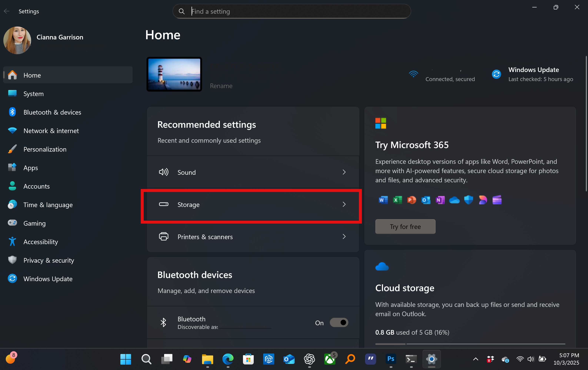Click the Defender shield icon in the Microsoft 365 card
The image size is (588, 370).
[x=469, y=200]
